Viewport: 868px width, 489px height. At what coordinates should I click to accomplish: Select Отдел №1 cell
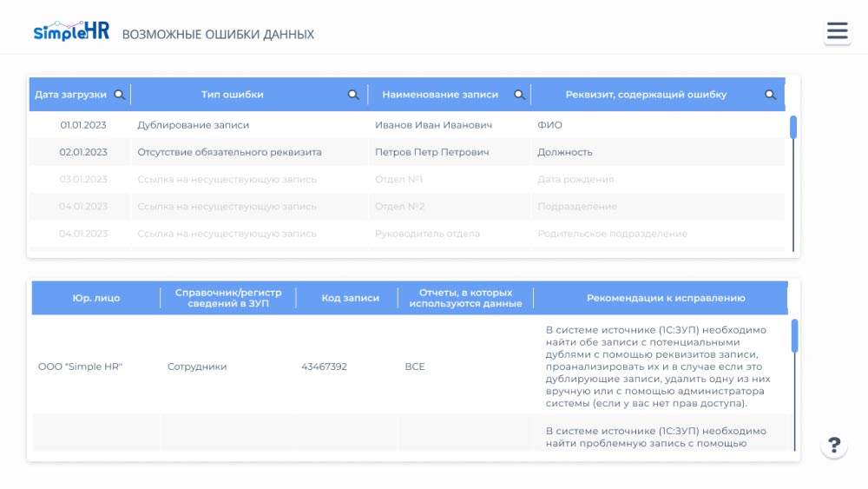coord(398,179)
